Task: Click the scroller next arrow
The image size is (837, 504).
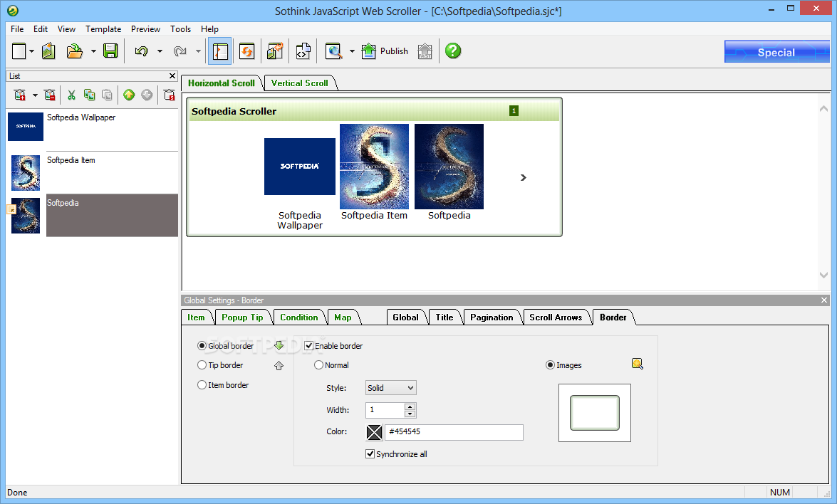Action: tap(523, 177)
